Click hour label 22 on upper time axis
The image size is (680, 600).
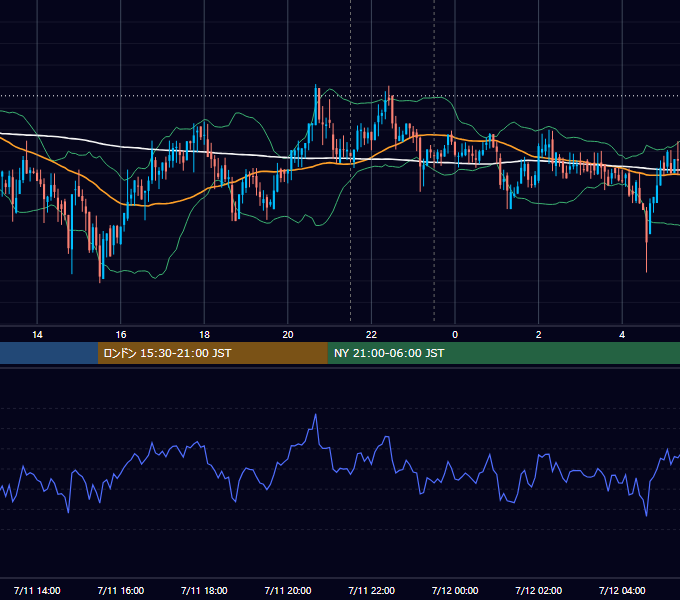coord(371,335)
